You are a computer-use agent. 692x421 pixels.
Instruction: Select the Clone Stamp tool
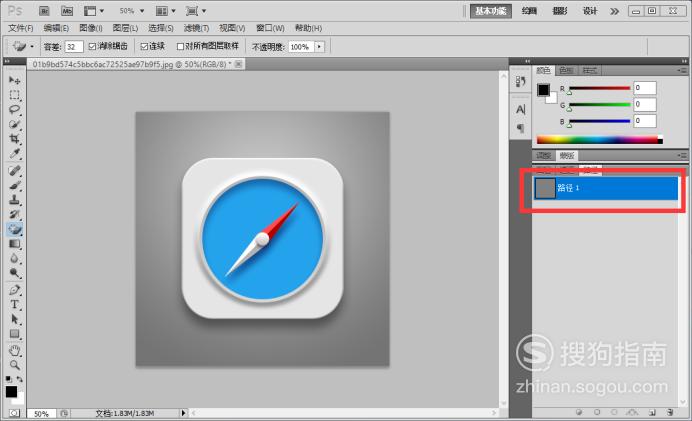click(x=15, y=199)
